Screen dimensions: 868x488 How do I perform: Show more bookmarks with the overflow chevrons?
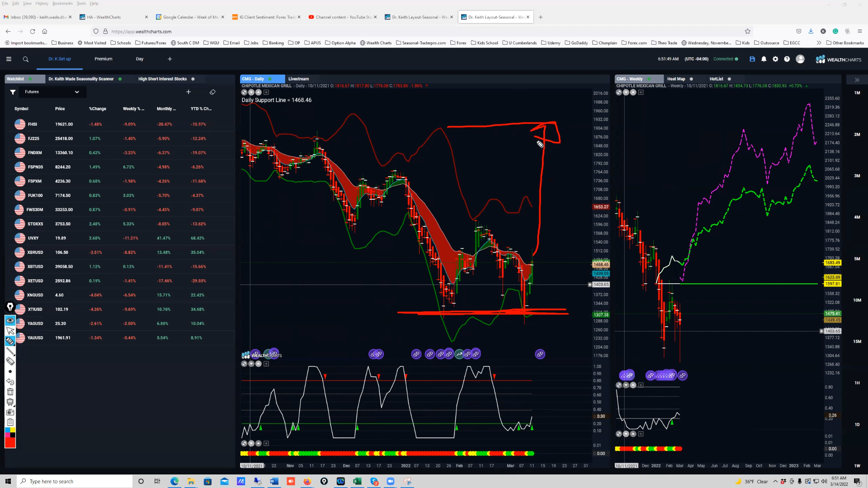tap(819, 43)
